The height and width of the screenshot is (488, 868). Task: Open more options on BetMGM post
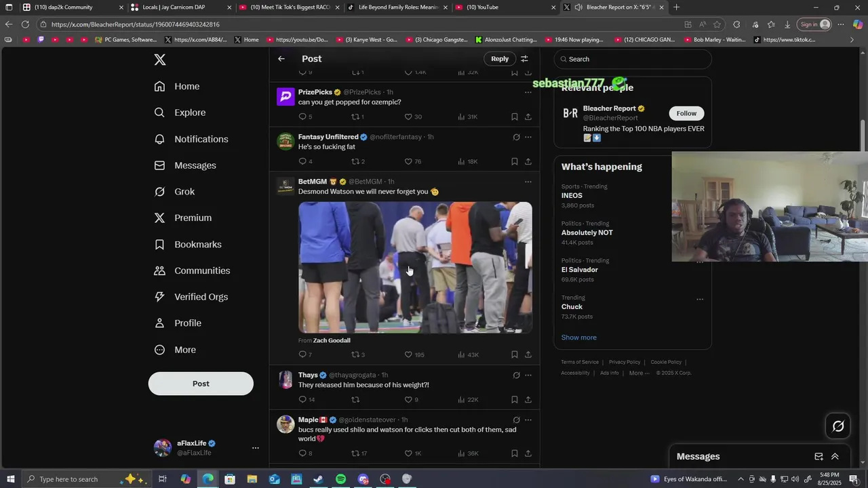[x=528, y=182]
